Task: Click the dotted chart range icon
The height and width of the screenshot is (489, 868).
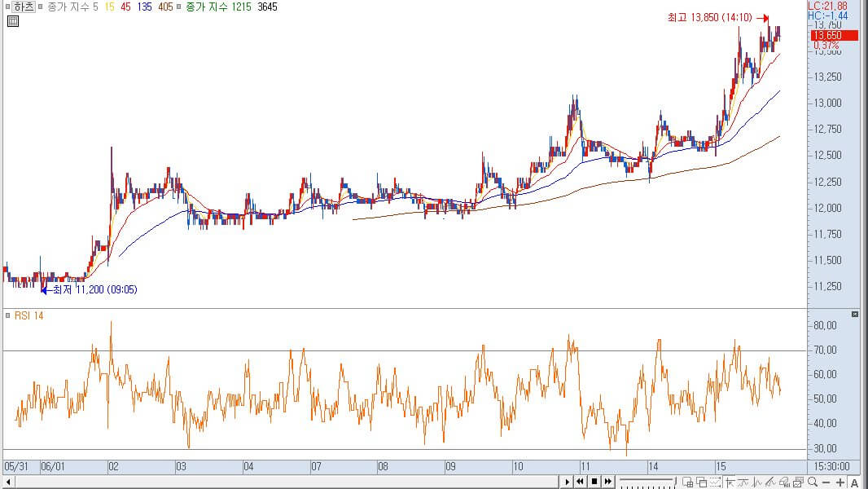Action: coord(715,482)
